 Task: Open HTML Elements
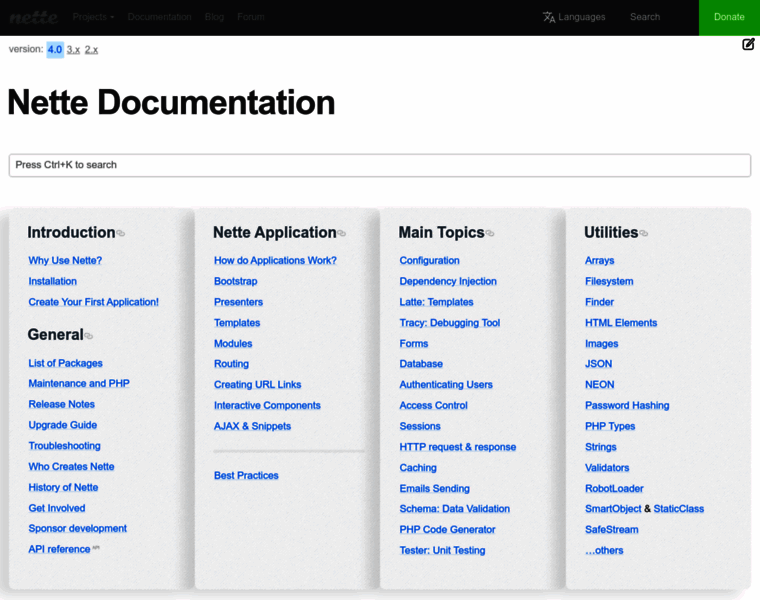click(x=621, y=323)
